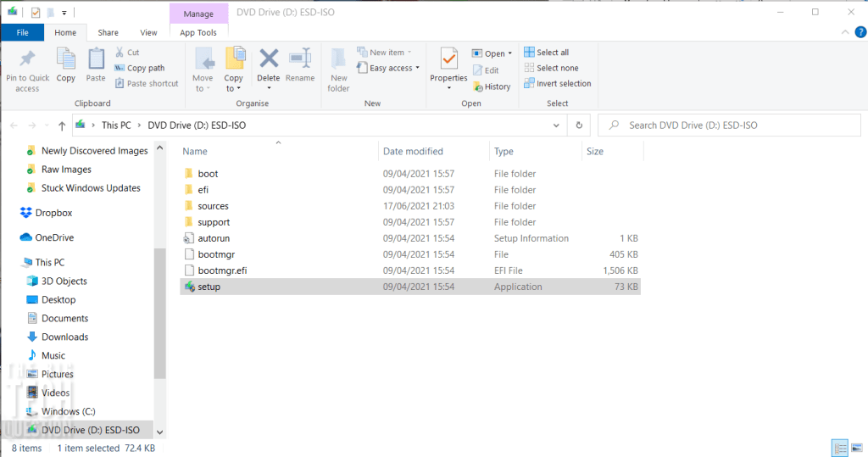Screen dimensions: 868x457
Task: Click Invert selection in the ribbon
Action: [x=558, y=84]
